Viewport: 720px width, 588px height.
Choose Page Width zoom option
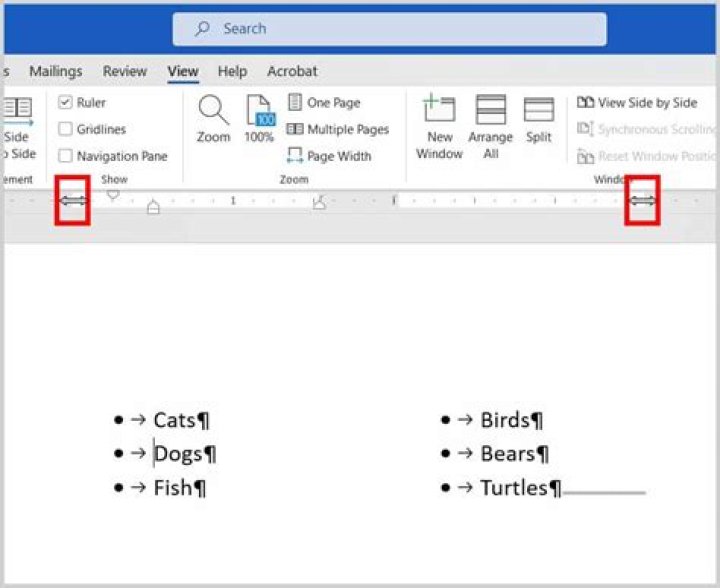[x=329, y=156]
